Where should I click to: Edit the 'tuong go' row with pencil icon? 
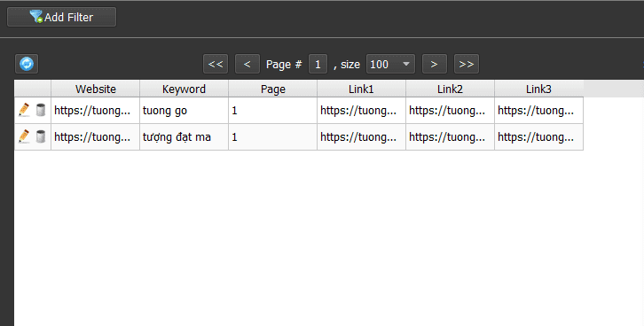[x=24, y=110]
